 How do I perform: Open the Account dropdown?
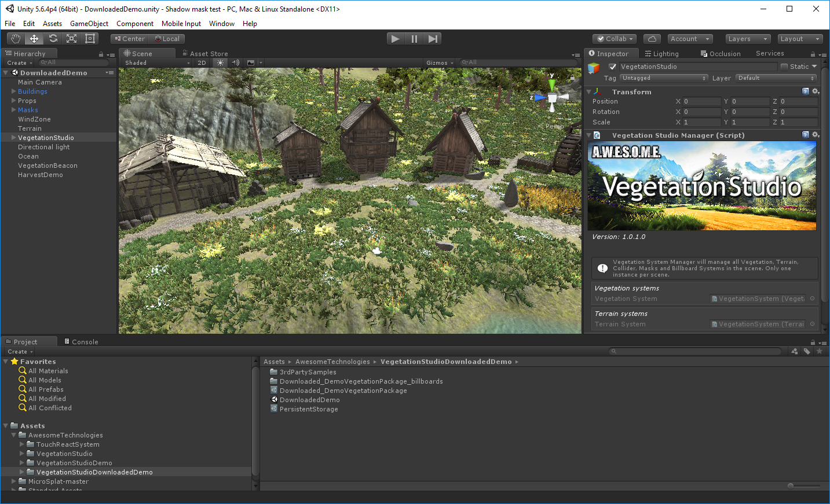click(x=690, y=39)
